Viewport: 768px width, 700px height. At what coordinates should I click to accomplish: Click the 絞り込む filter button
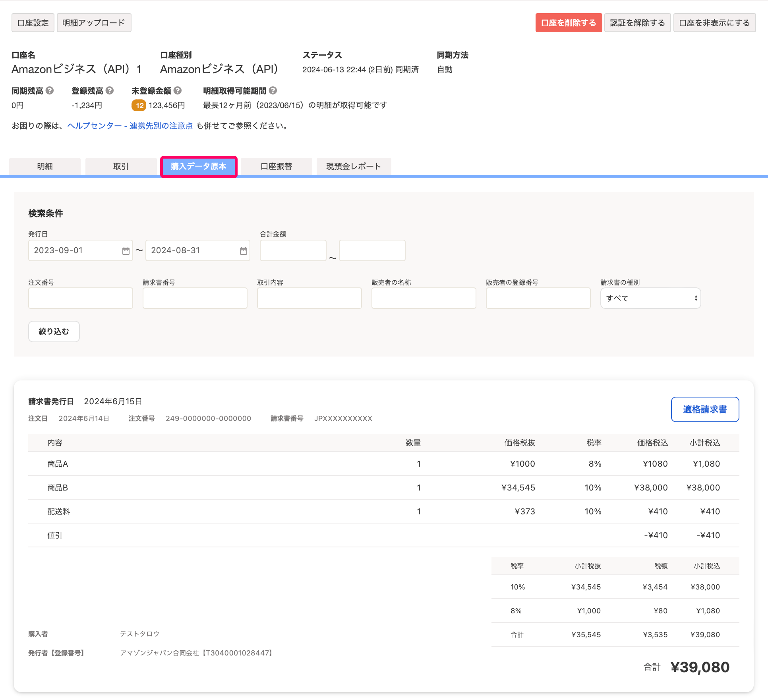(x=54, y=332)
